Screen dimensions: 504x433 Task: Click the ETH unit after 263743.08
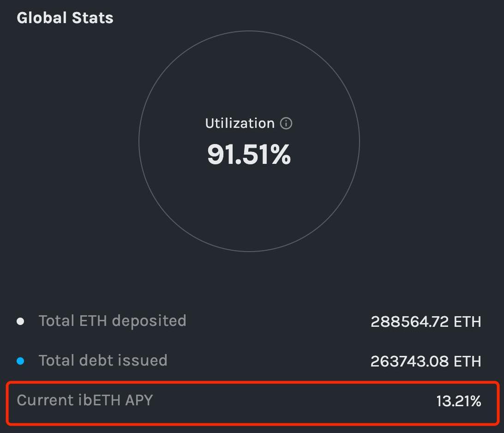coord(468,361)
